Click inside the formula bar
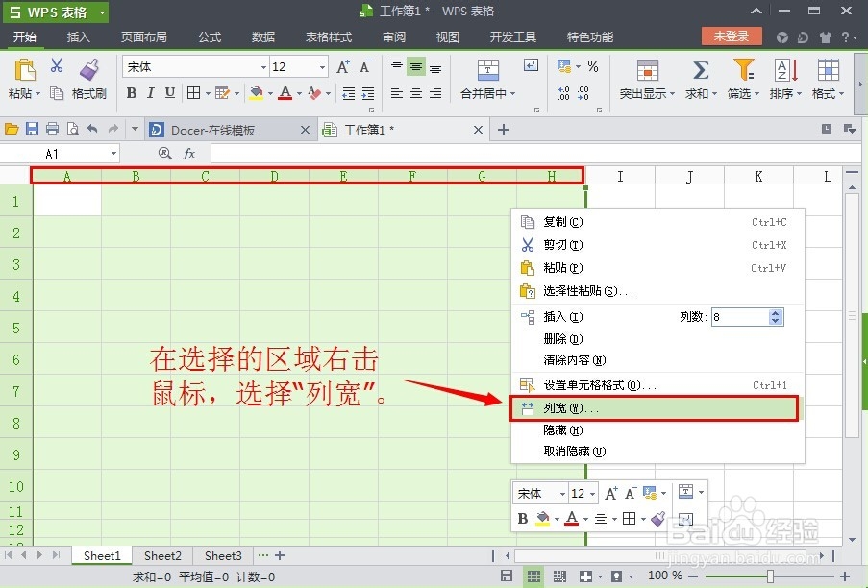This screenshot has height=588, width=868. pyautogui.click(x=535, y=153)
